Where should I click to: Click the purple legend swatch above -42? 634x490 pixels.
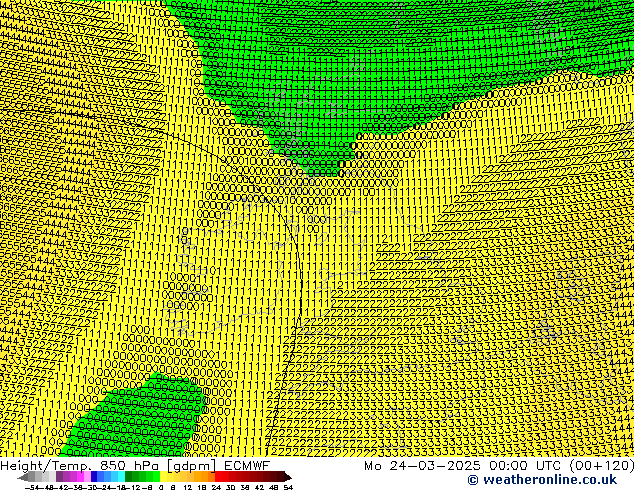[59, 476]
